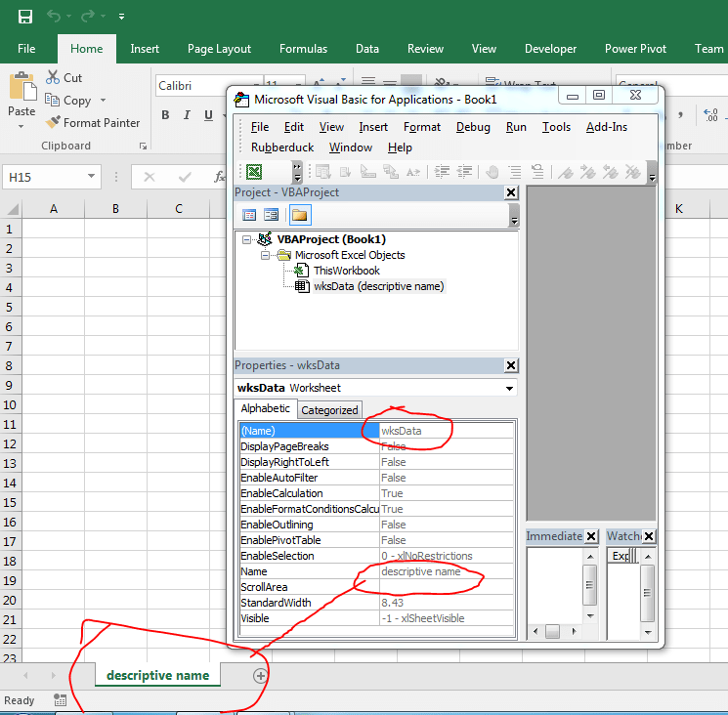
Task: Open the Developer ribbon tab
Action: [550, 49]
